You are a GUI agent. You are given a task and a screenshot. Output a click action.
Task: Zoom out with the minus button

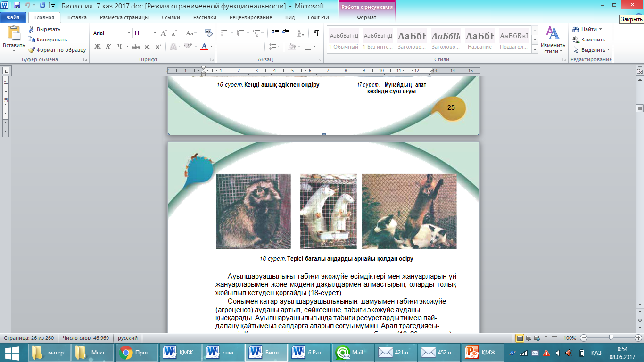[x=584, y=338]
